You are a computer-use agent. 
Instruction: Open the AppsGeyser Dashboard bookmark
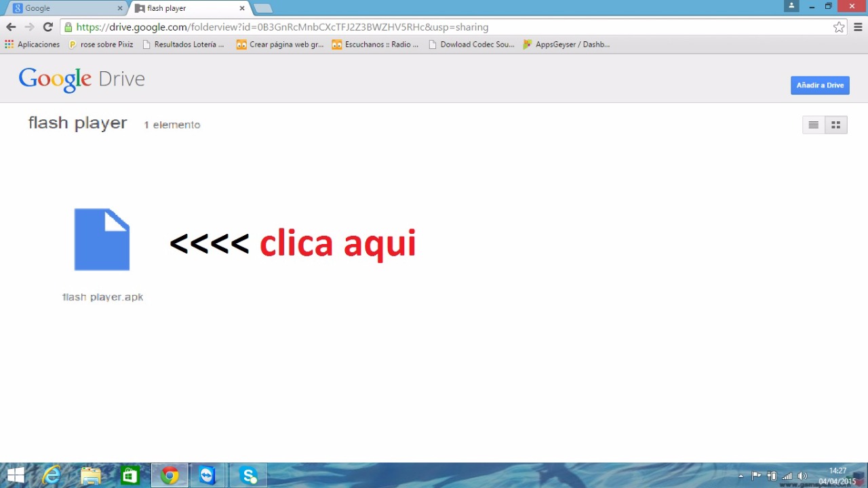point(566,44)
